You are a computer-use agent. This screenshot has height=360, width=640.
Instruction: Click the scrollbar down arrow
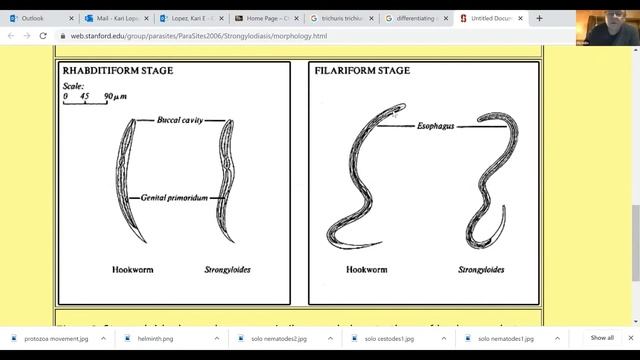coord(636,322)
